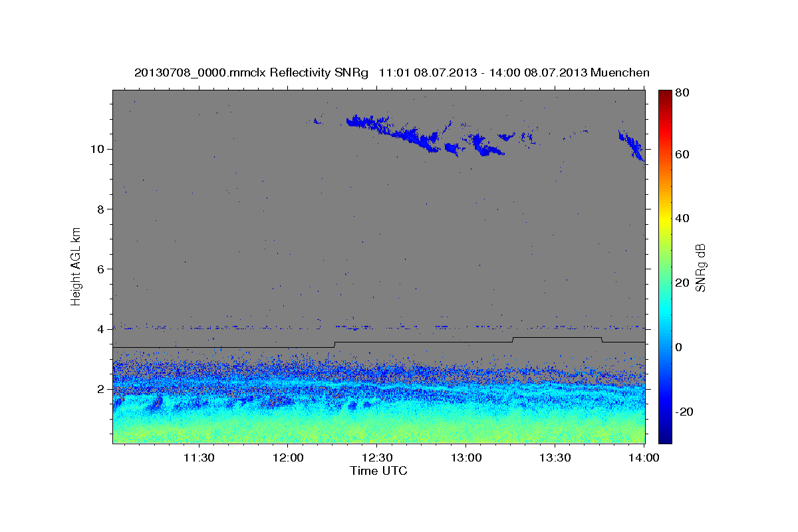Click the colorbar value 60
Image resolution: width=798 pixels, height=532 pixels.
click(683, 154)
